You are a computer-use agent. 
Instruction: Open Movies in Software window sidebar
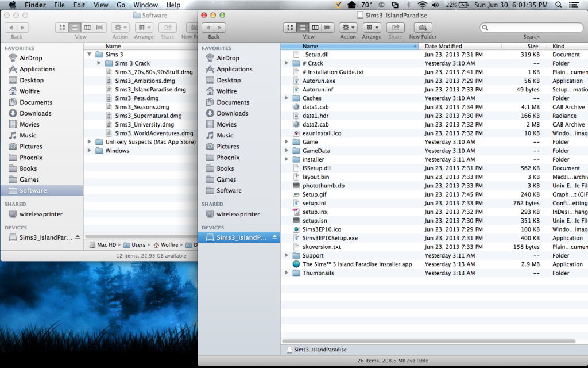coord(29,124)
